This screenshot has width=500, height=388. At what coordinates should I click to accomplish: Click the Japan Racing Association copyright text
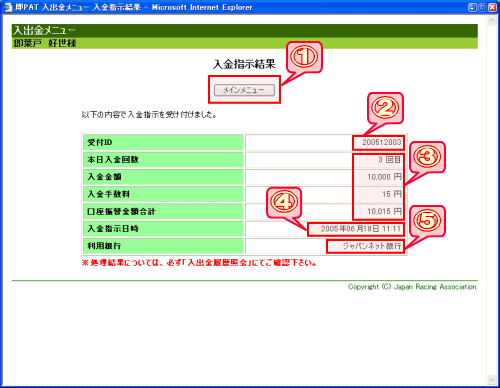(x=412, y=287)
